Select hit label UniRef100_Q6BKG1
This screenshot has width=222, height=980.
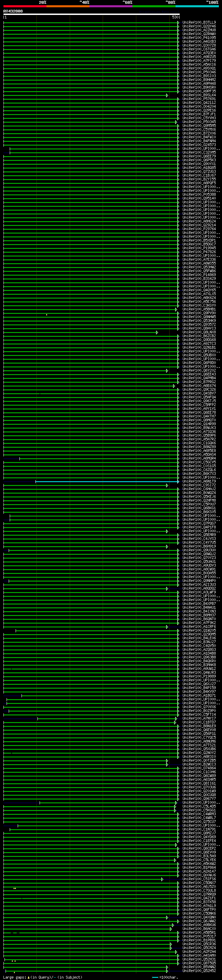199,508
